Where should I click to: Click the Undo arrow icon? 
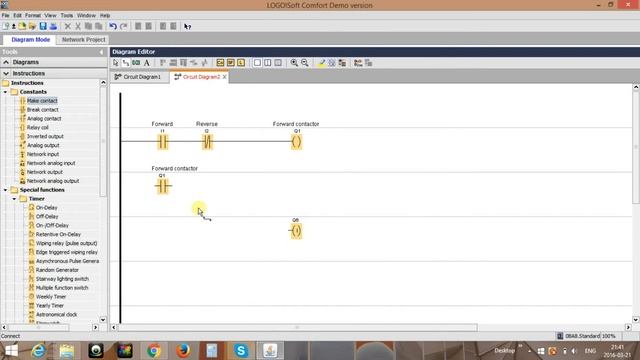(x=113, y=27)
